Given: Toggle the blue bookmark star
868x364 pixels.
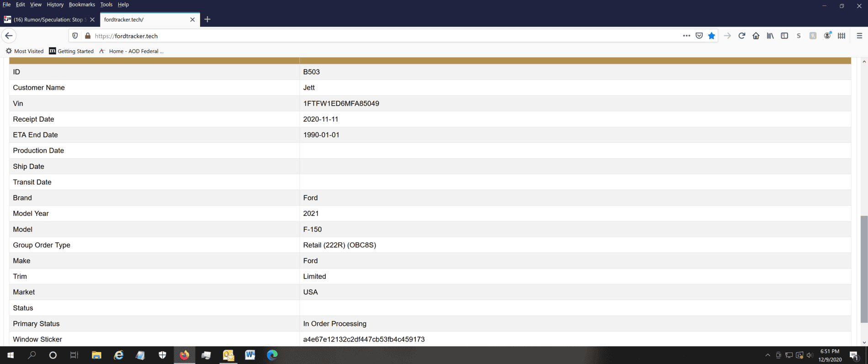Looking at the screenshot, I should coord(711,36).
